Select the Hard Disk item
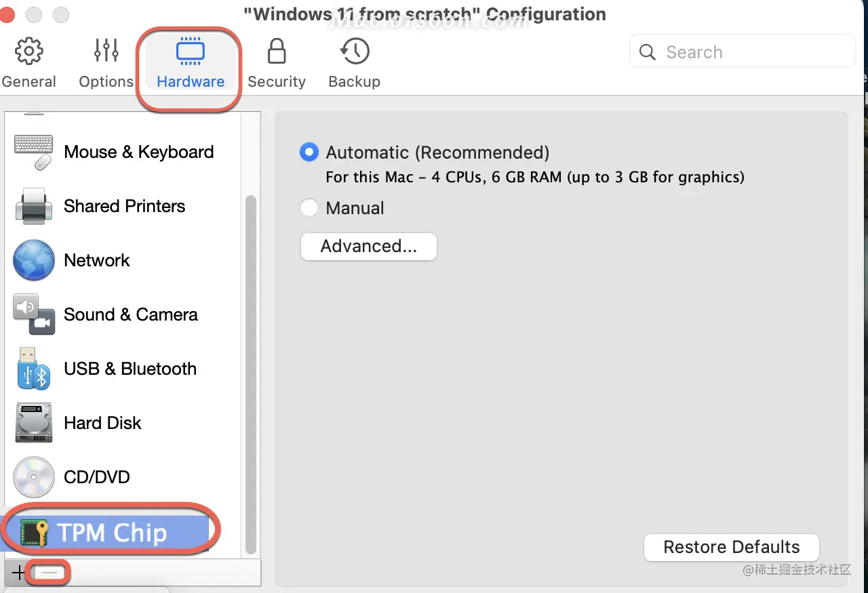The height and width of the screenshot is (593, 868). (x=77, y=423)
